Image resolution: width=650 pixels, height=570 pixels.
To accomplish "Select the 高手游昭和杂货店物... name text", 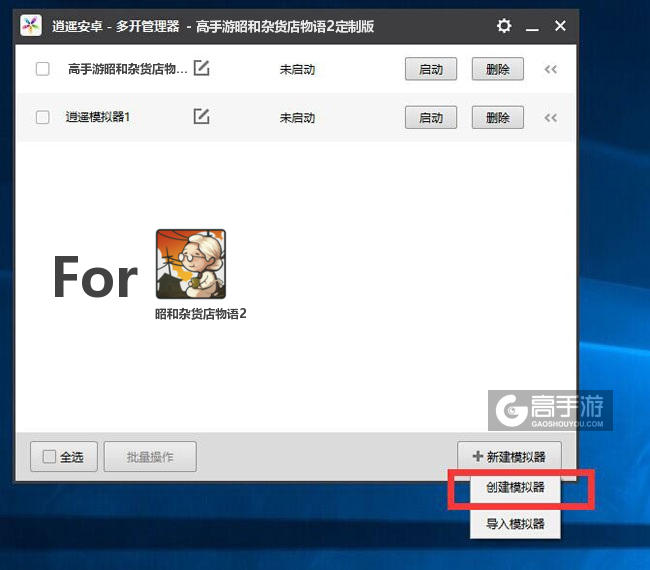I will tap(128, 69).
